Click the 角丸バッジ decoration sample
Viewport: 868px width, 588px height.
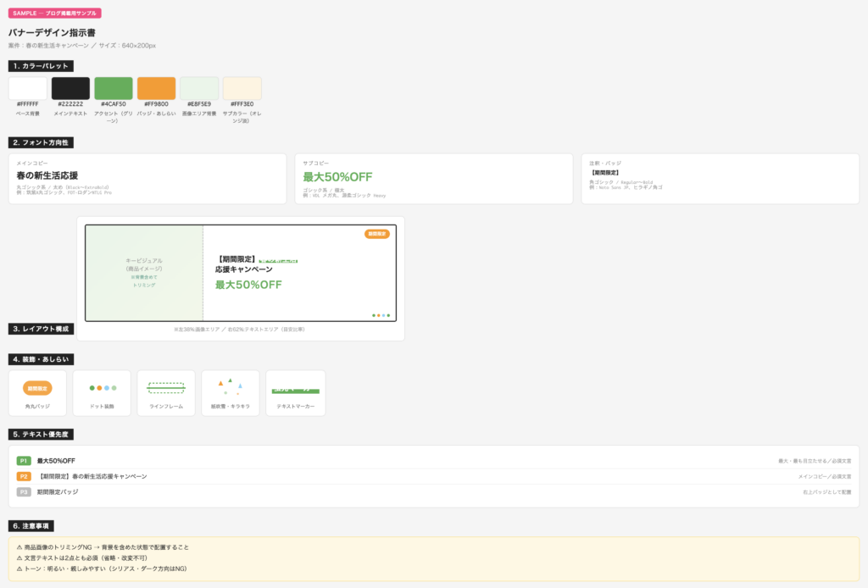pos(37,389)
